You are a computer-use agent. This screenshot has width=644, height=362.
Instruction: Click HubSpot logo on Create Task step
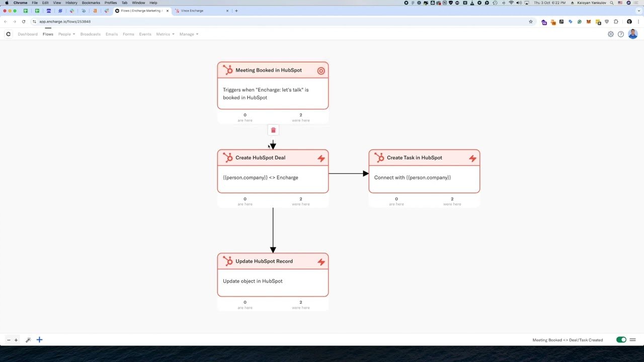[x=379, y=158]
